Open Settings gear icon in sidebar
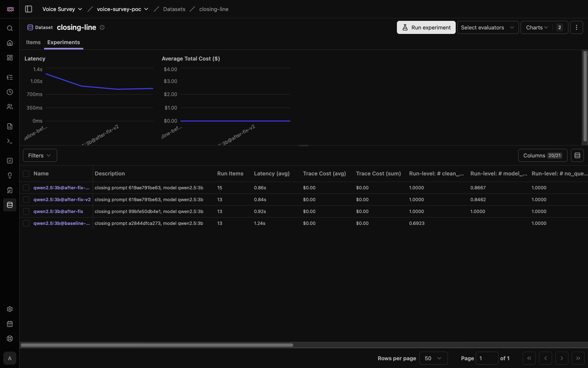Screen dimensions: 588x368 click(x=10, y=309)
